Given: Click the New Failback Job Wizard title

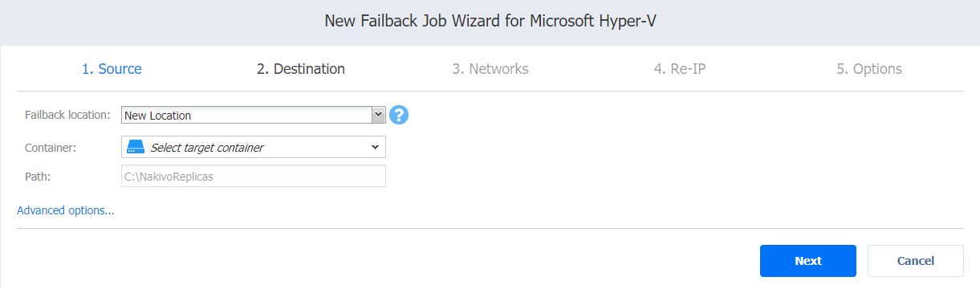Looking at the screenshot, I should click(x=490, y=22).
